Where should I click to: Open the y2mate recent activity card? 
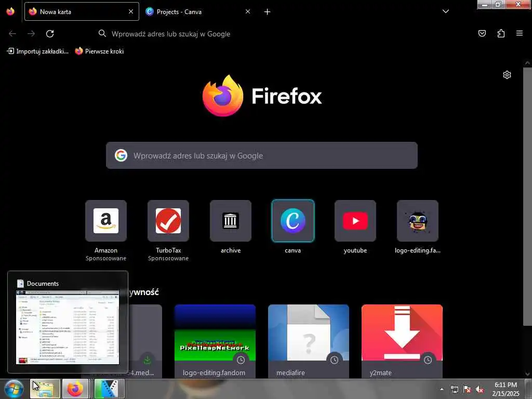point(402,341)
